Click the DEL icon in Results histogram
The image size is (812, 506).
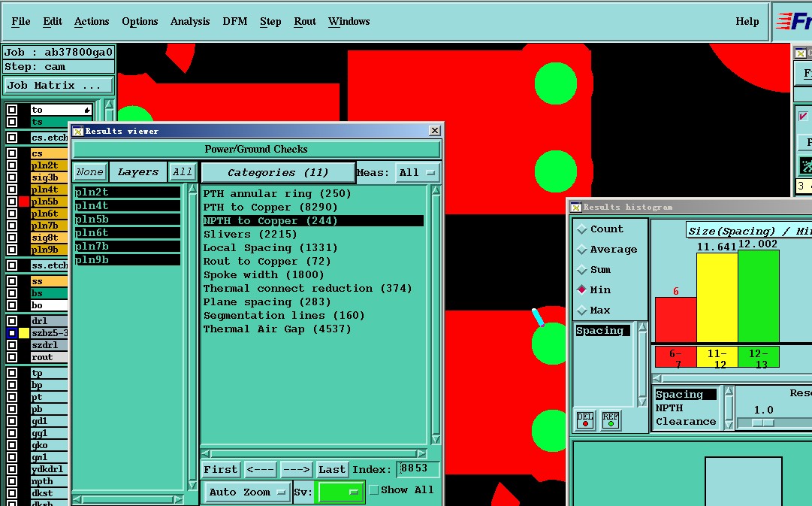tap(585, 420)
